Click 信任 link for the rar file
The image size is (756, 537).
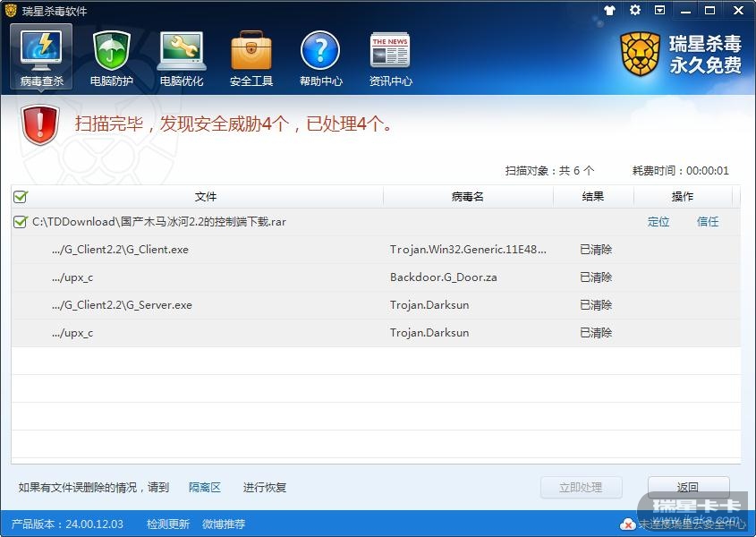[x=708, y=222]
